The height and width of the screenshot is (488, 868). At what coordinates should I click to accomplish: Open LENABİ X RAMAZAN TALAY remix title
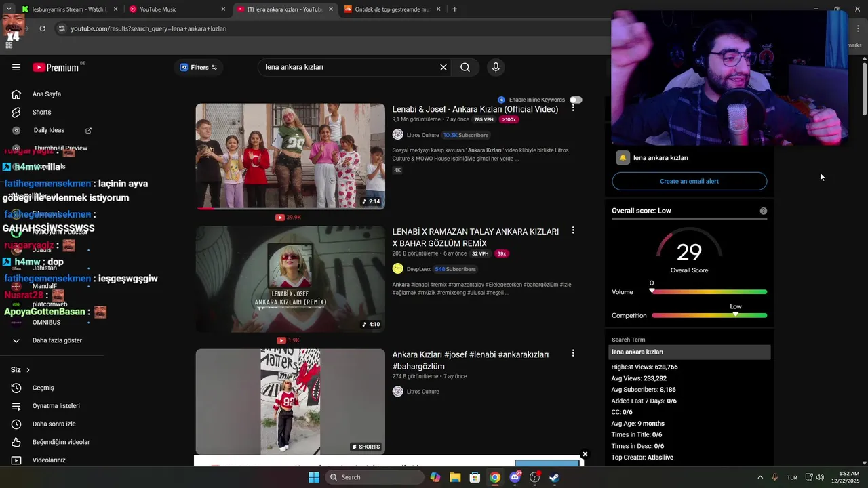pos(475,237)
